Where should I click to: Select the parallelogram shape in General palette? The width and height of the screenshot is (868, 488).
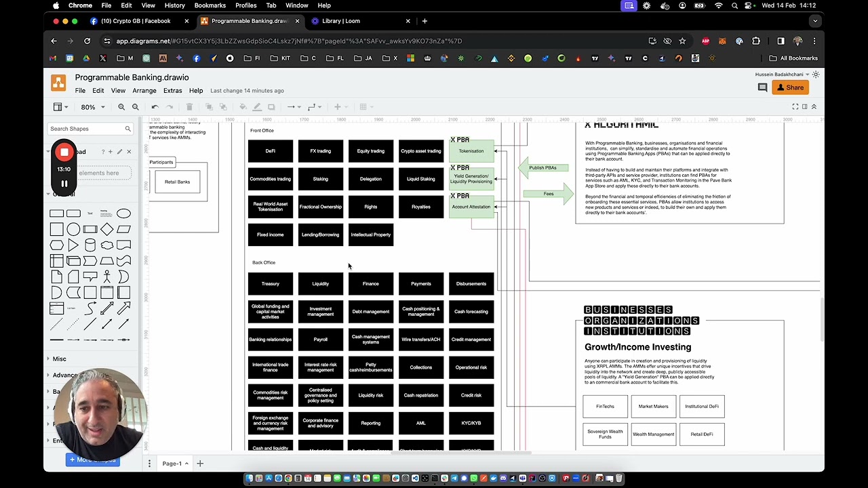pos(123,230)
